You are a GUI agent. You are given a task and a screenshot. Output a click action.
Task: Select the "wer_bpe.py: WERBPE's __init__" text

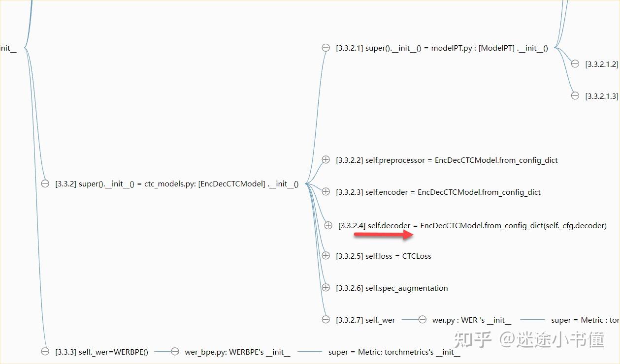pyautogui.click(x=237, y=352)
